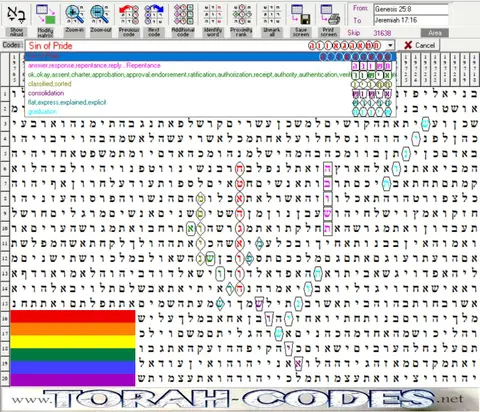480x412 pixels.
Task: Click the Unmark all icon
Action: pos(271,15)
